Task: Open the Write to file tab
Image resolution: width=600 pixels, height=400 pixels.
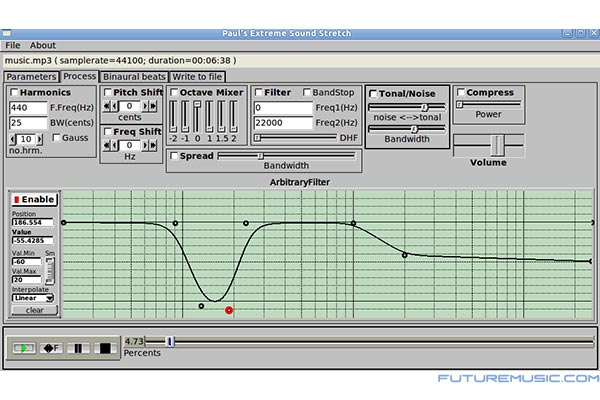Action: (x=197, y=77)
